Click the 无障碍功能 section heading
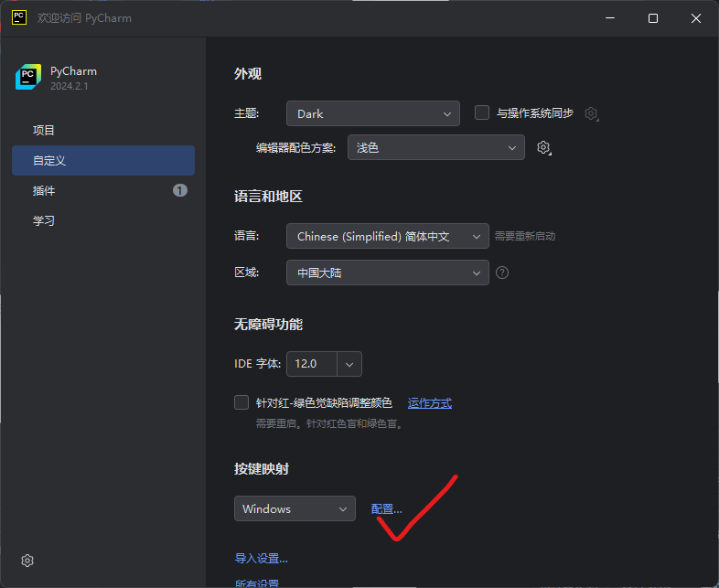The width and height of the screenshot is (719, 588). tap(268, 325)
